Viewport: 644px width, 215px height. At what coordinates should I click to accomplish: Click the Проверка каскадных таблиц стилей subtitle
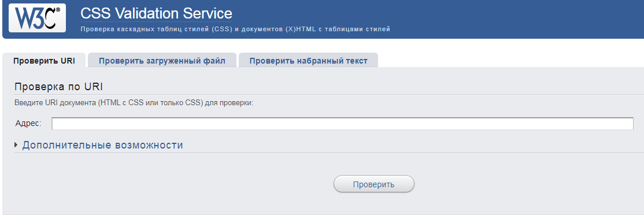tap(235, 29)
